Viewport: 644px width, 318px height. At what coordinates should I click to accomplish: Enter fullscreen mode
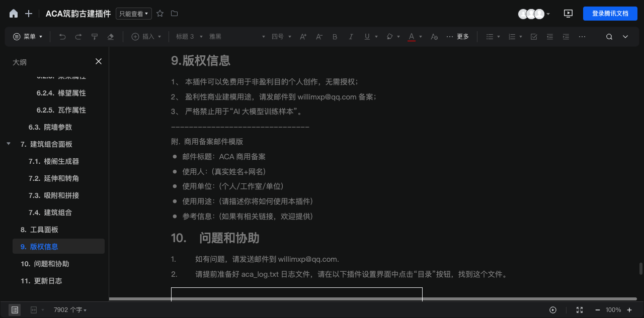pos(580,310)
